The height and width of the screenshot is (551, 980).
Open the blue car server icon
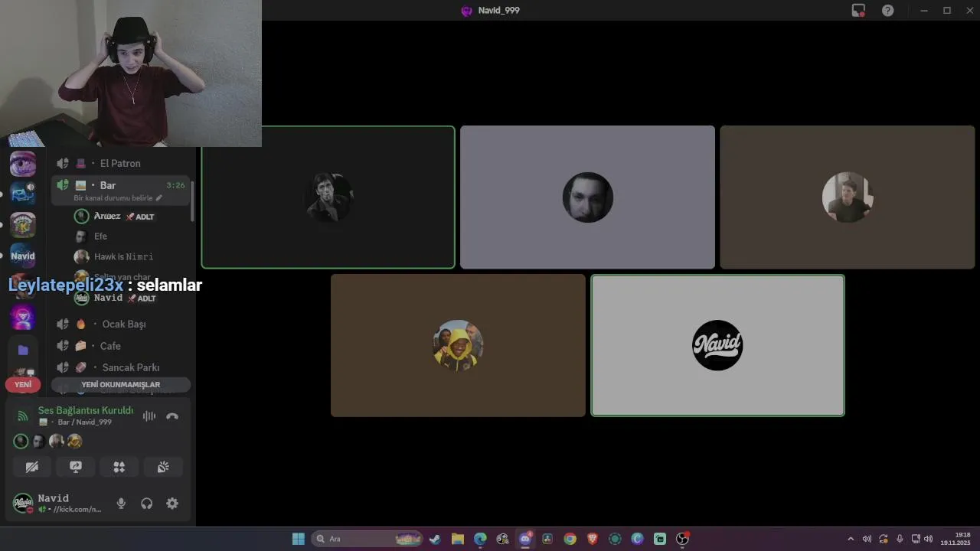click(x=22, y=194)
